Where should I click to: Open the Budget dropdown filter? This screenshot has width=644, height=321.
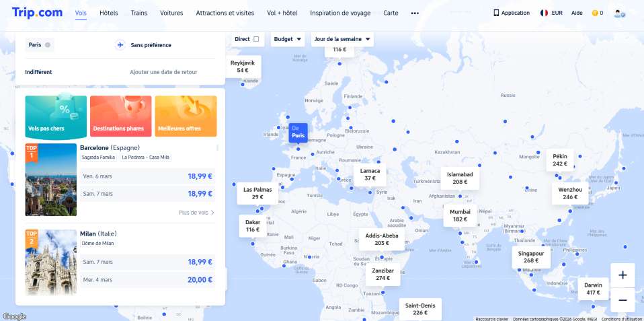pos(288,39)
